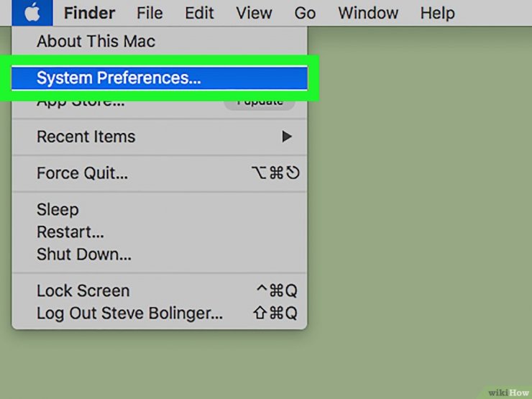Choose Force Quit… from the Apple menu
Image resolution: width=532 pixels, height=399 pixels.
[x=160, y=173]
